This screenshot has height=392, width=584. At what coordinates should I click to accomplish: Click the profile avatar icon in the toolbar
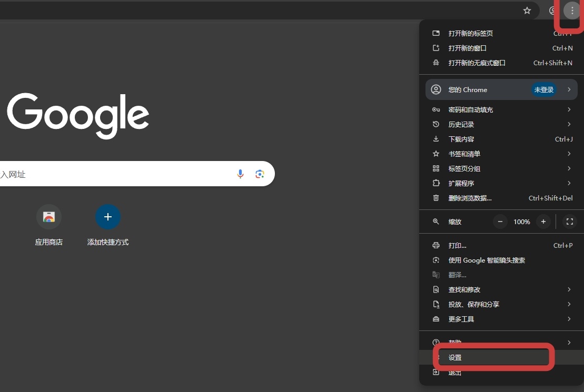click(553, 11)
